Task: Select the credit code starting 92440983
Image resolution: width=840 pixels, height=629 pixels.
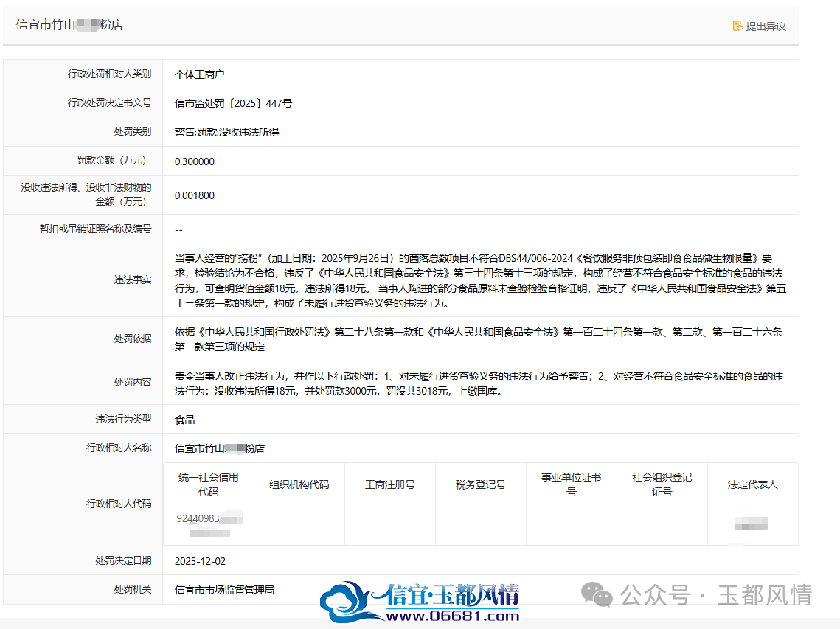Action: [209, 525]
